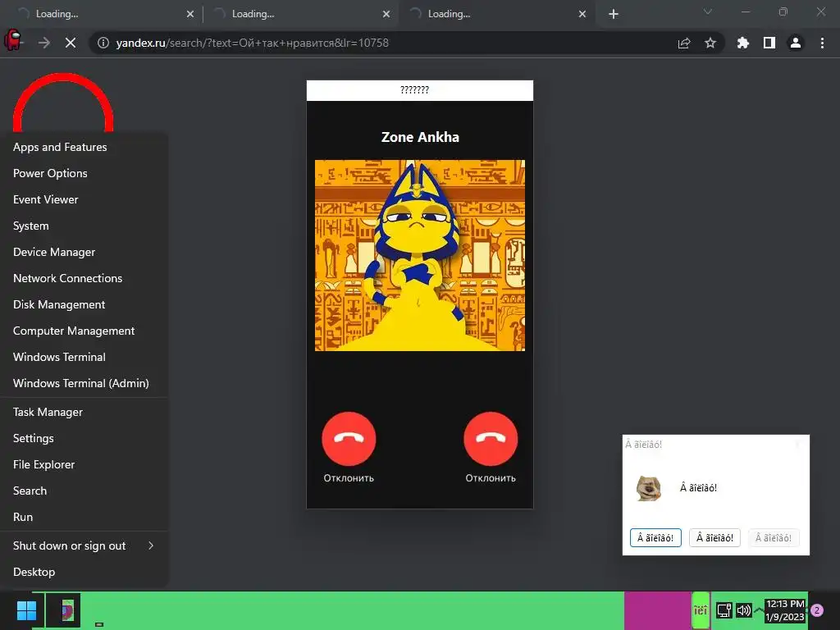Viewport: 840px width, 630px height.
Task: Open Event Viewer
Action: 84,199
